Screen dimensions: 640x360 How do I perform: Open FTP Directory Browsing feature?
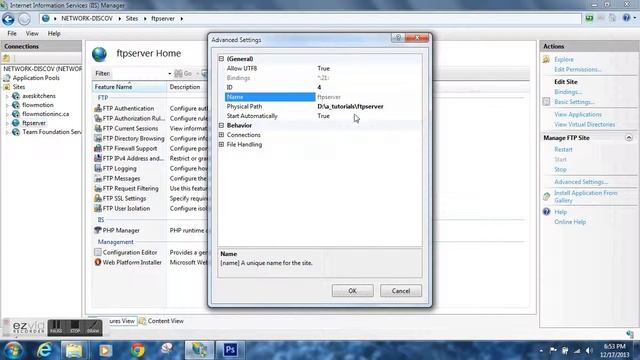(x=129, y=138)
